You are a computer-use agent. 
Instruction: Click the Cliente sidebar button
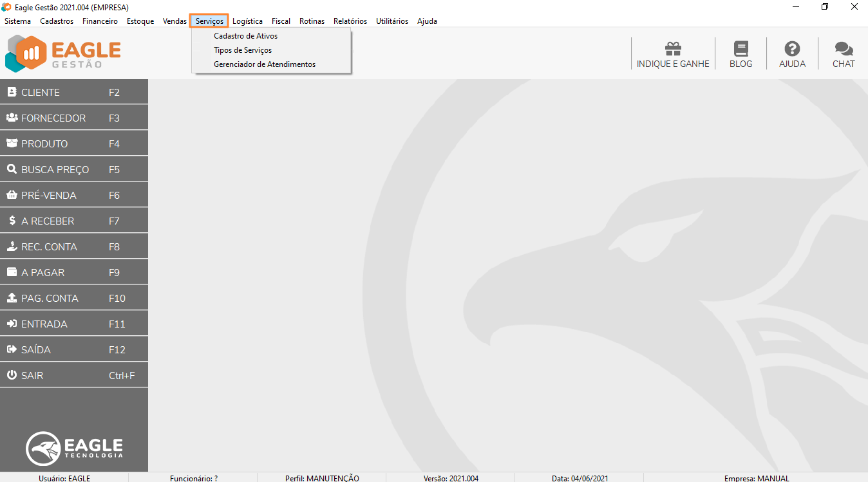[x=73, y=92]
